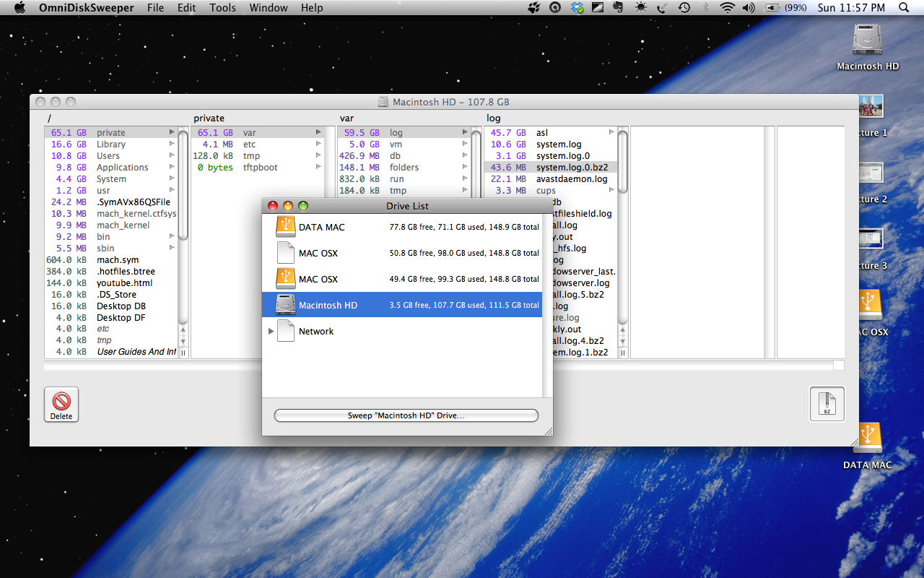Expand the vm folder arrow
This screenshot has height=578, width=924.
pyautogui.click(x=465, y=144)
